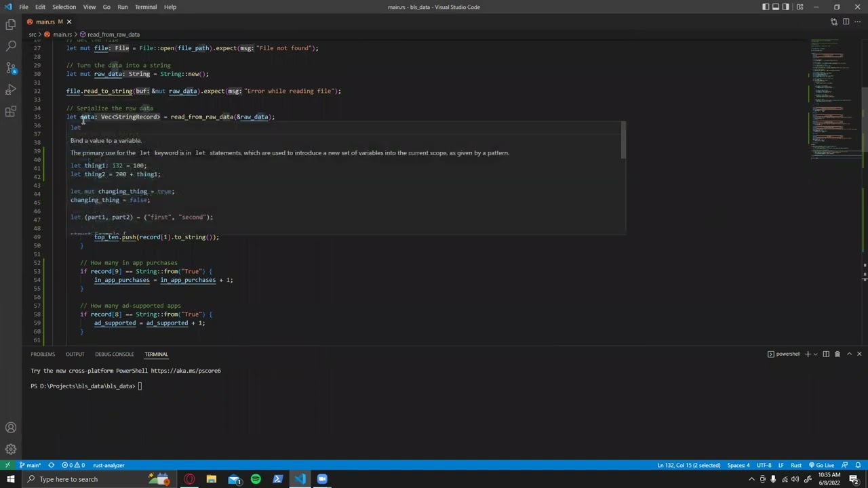Screen dimensions: 868x488
Task: Change the file encoding via UTF-8
Action: pyautogui.click(x=764, y=466)
